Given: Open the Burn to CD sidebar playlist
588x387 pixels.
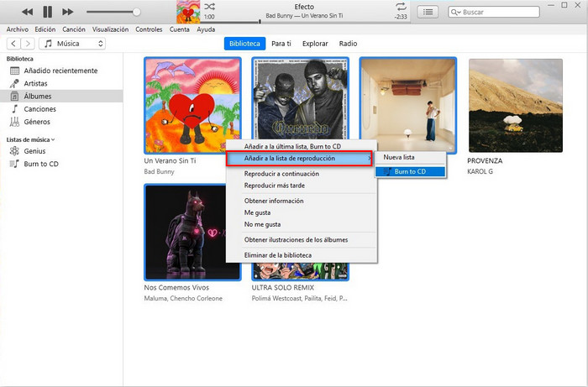Looking at the screenshot, I should tap(61, 164).
